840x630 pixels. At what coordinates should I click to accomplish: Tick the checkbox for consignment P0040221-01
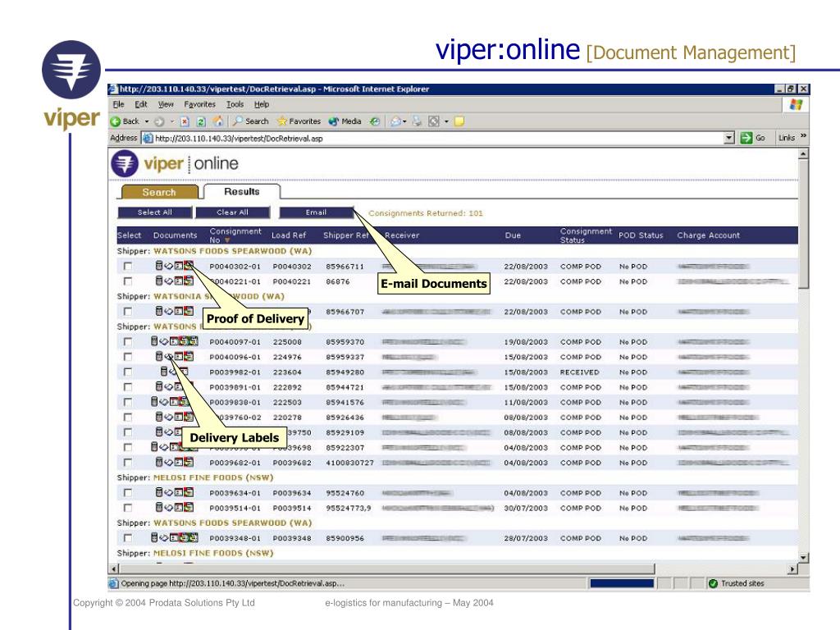coord(127,281)
